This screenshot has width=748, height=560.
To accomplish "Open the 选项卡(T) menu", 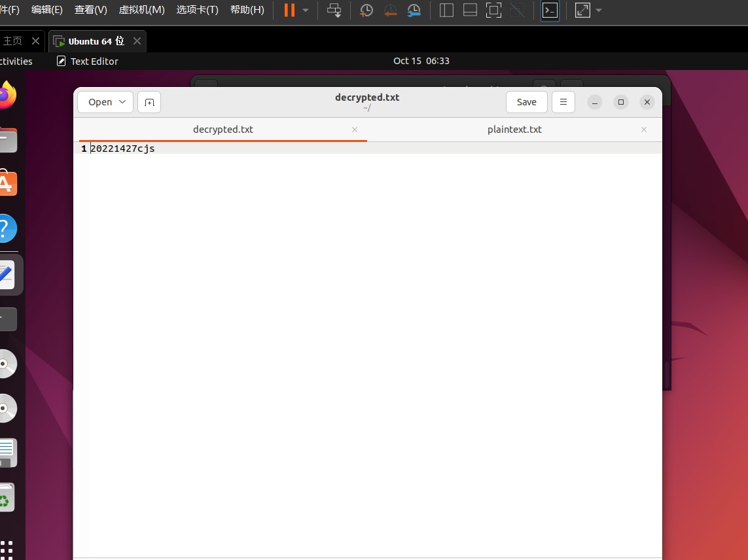I will pyautogui.click(x=198, y=10).
